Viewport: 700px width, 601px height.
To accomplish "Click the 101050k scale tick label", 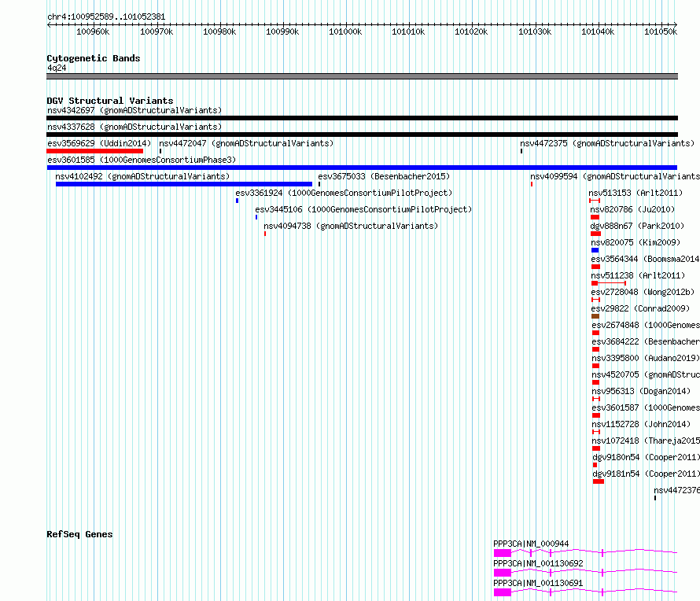I will pos(660,31).
